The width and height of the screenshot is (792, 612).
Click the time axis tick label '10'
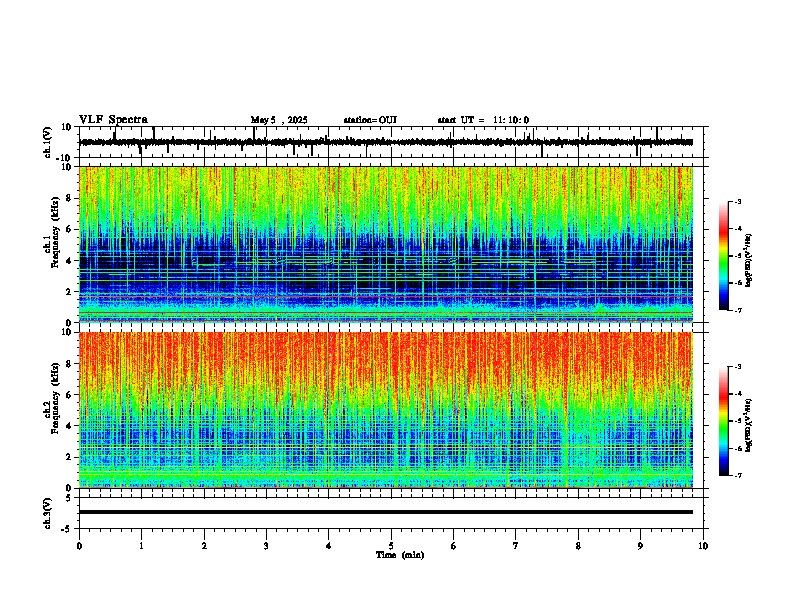pos(703,546)
